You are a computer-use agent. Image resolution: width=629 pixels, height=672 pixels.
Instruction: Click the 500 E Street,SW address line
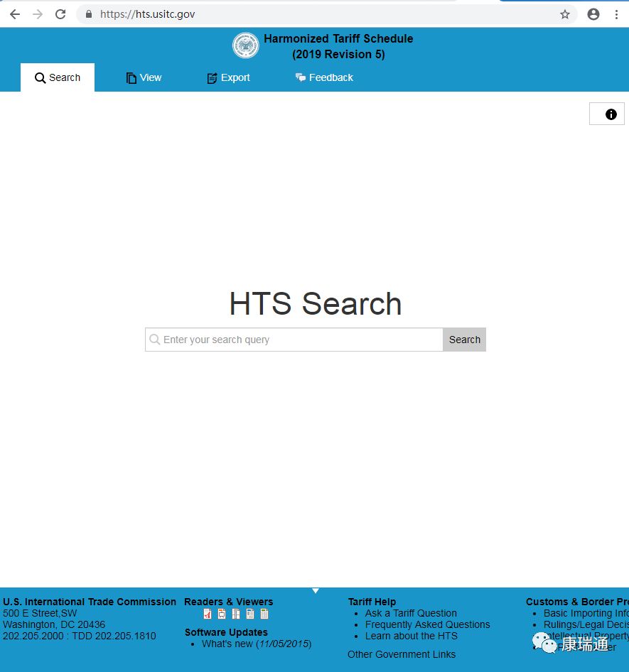pyautogui.click(x=40, y=613)
